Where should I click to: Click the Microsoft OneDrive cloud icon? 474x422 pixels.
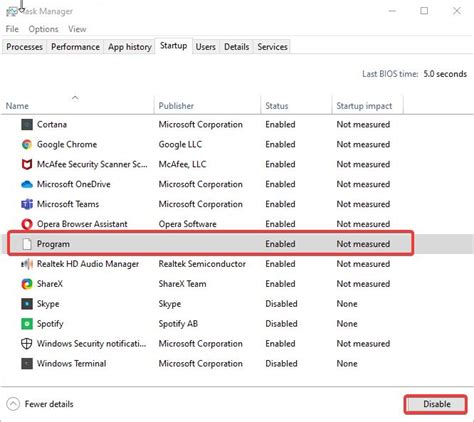[x=27, y=184]
